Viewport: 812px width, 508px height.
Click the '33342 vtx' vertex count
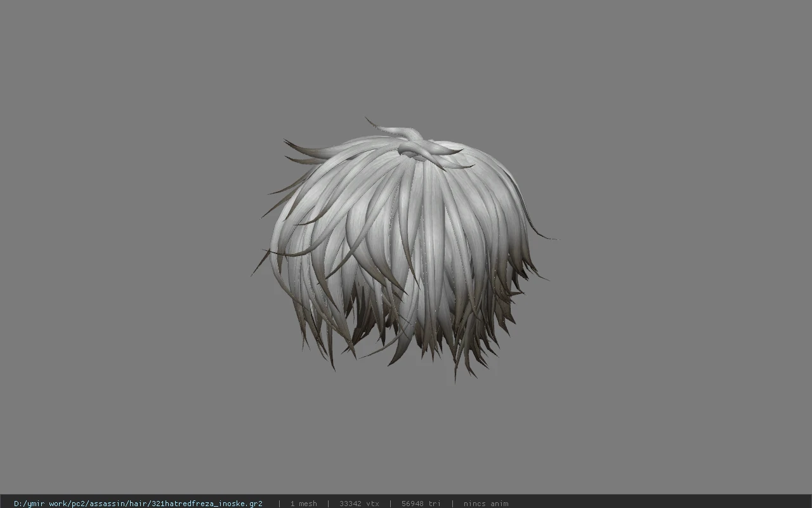tap(359, 504)
